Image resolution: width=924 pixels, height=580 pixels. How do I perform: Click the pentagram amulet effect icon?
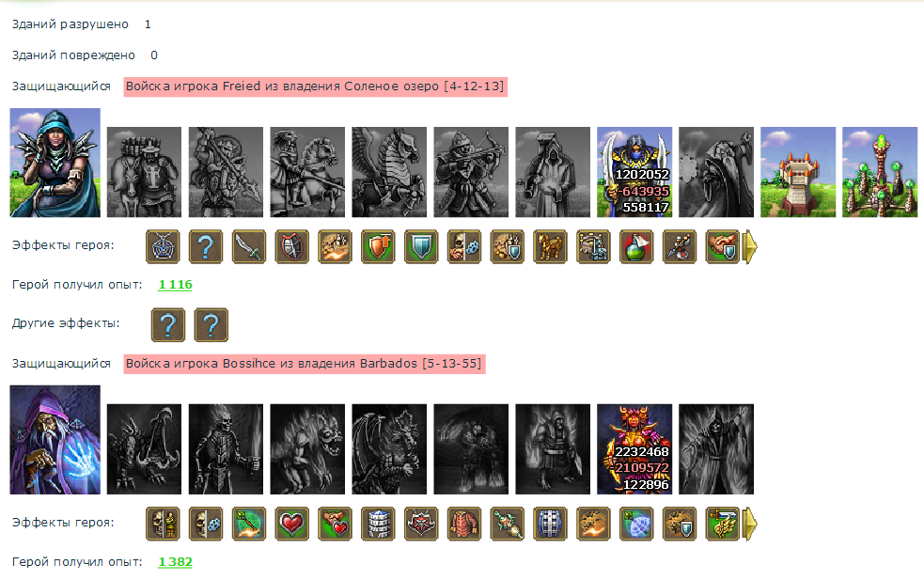tap(163, 246)
